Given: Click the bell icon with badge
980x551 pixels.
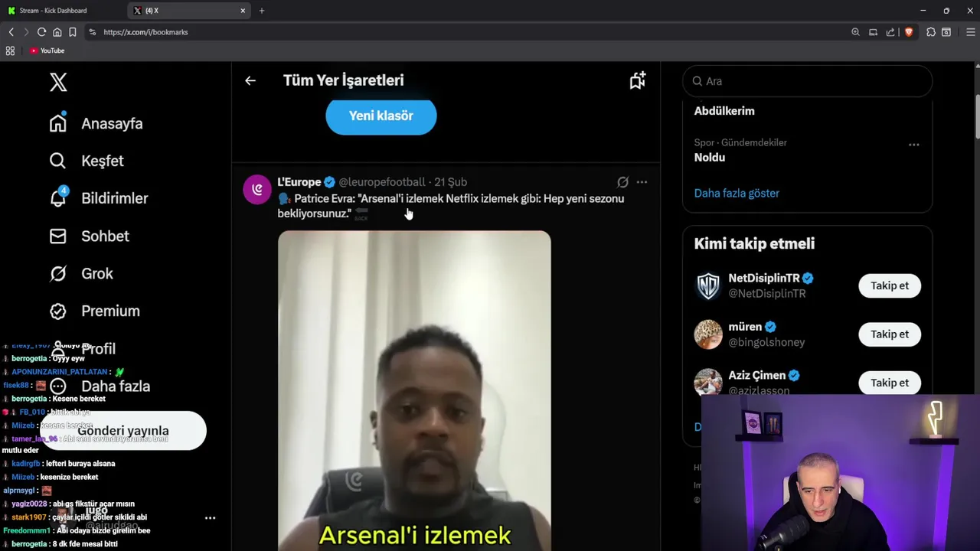Looking at the screenshot, I should [58, 198].
